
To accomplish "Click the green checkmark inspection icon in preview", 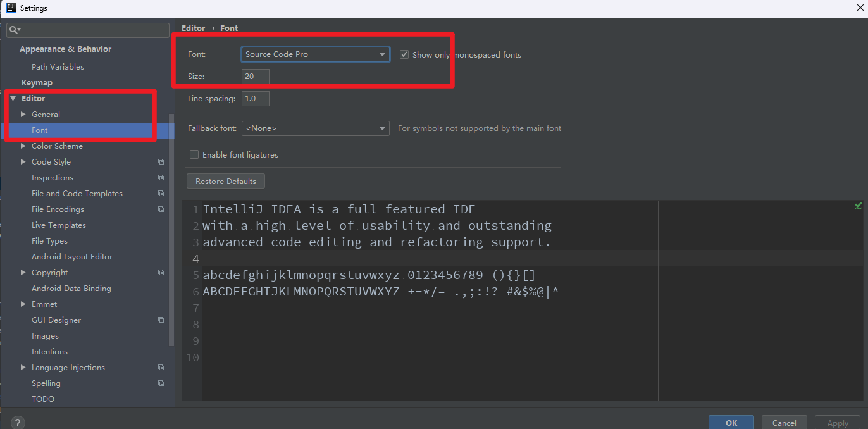I will coord(858,206).
